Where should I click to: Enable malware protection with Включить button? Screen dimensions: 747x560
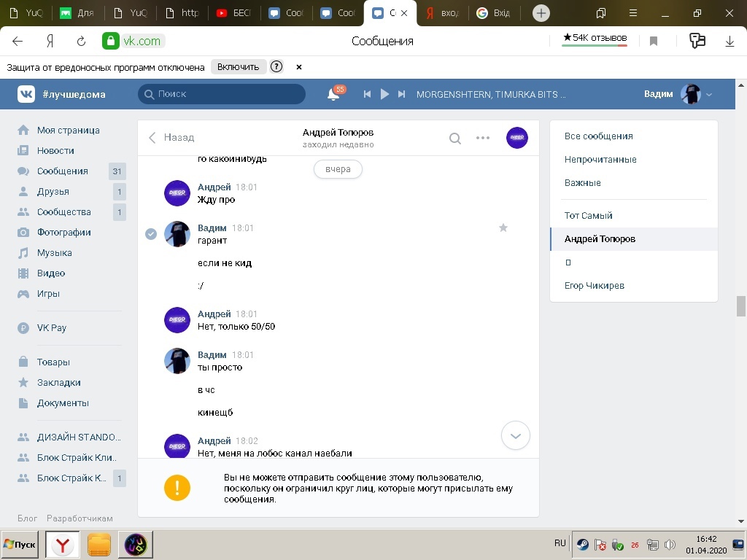(238, 67)
